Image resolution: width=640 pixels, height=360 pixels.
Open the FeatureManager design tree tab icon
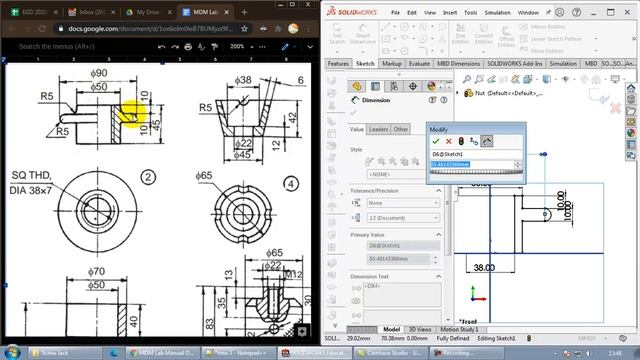click(357, 86)
